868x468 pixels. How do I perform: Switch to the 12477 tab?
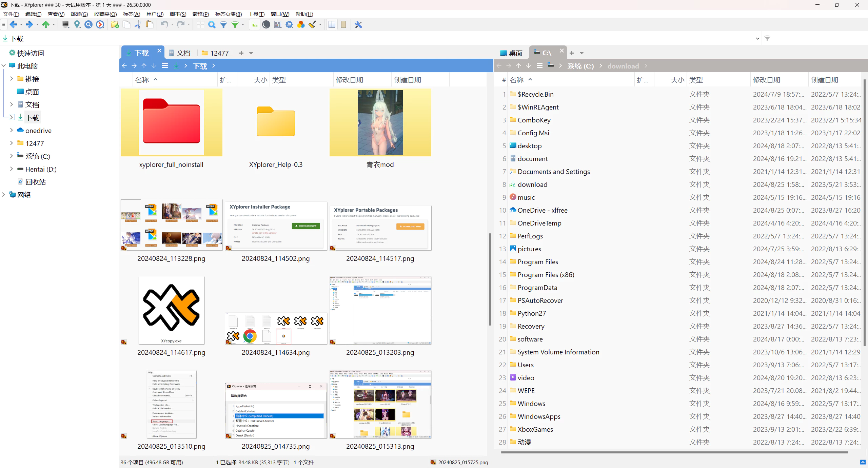215,53
